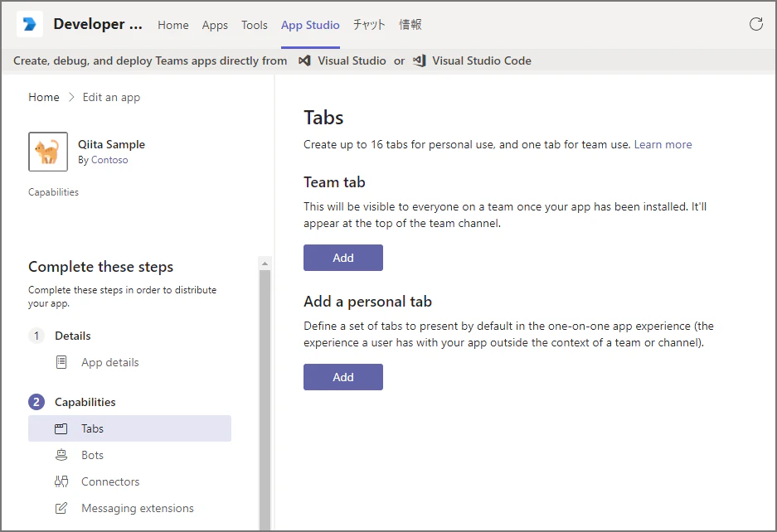The width and height of the screenshot is (777, 532).
Task: Click the step 1 circle badge
Action: point(36,336)
